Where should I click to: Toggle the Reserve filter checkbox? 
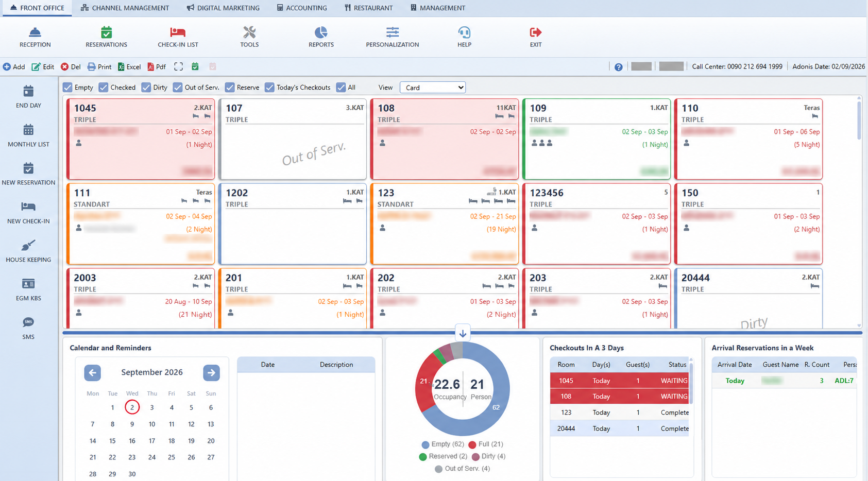(x=230, y=88)
